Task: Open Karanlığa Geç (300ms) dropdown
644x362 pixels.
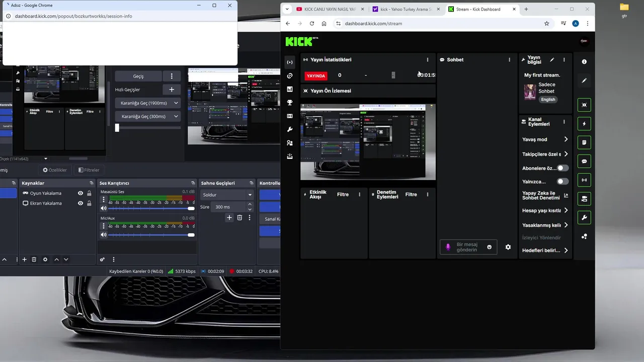Action: coord(147,117)
